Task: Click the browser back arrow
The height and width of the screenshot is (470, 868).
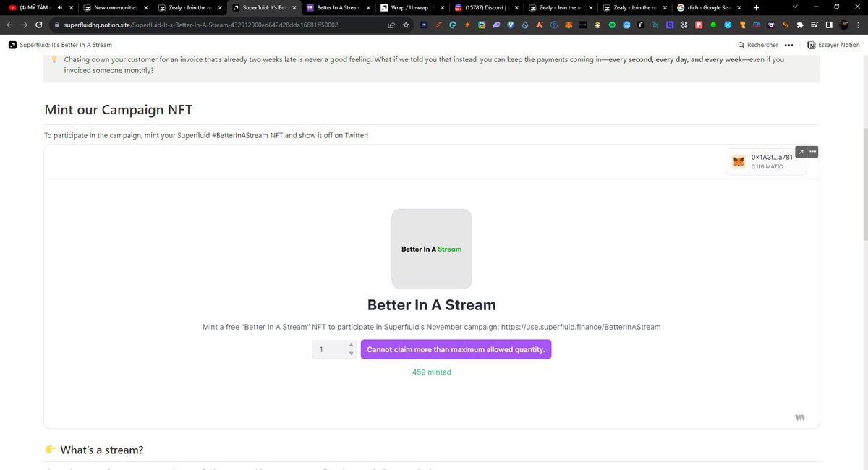Action: coord(9,25)
